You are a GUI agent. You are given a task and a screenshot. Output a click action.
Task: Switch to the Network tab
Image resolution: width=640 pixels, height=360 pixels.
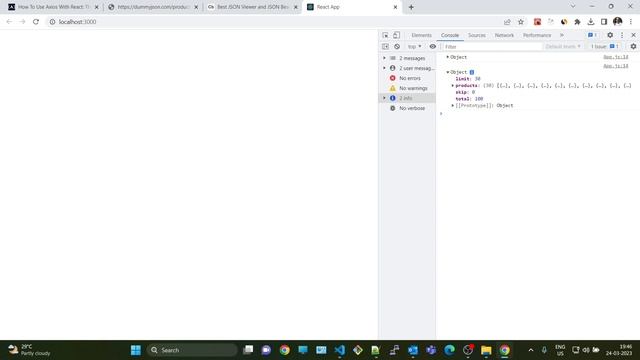coord(504,35)
